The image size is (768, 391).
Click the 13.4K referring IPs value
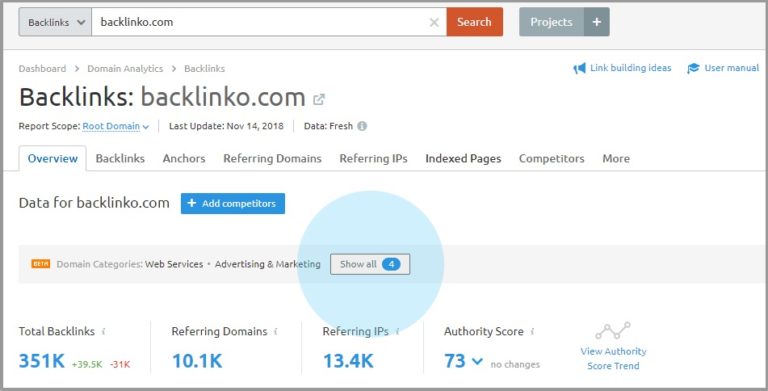pos(348,362)
